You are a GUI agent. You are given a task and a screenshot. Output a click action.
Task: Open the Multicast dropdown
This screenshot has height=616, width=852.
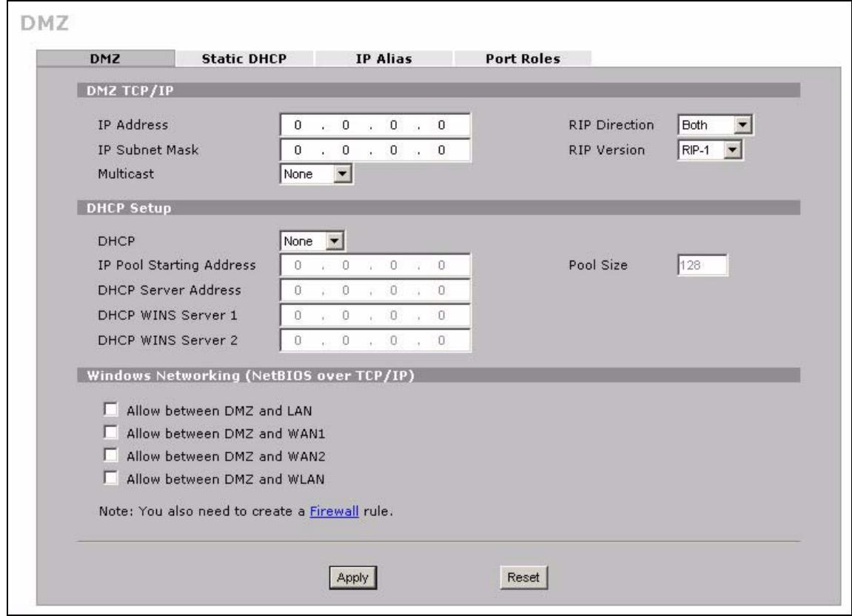pyautogui.click(x=316, y=174)
